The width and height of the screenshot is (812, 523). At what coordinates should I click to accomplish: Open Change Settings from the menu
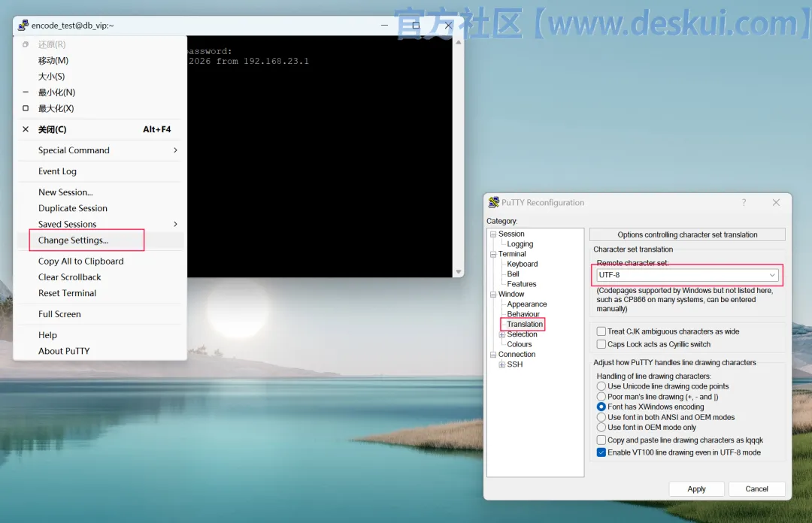point(101,240)
